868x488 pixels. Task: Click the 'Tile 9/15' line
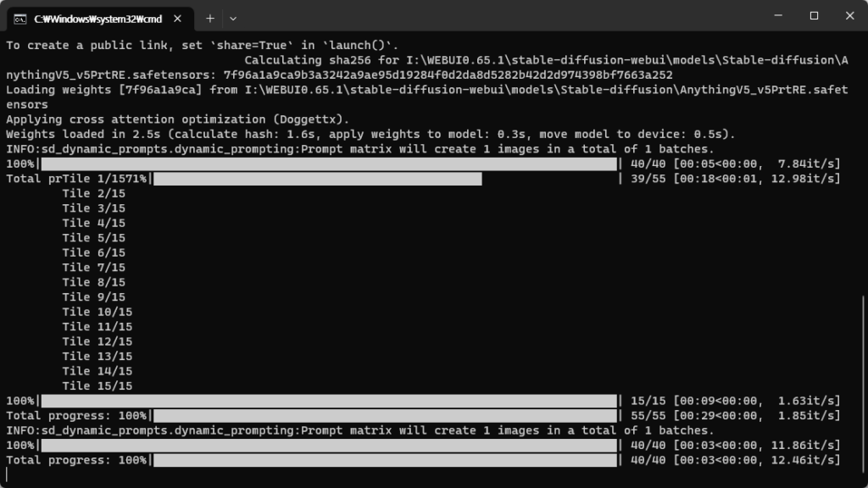(x=93, y=297)
